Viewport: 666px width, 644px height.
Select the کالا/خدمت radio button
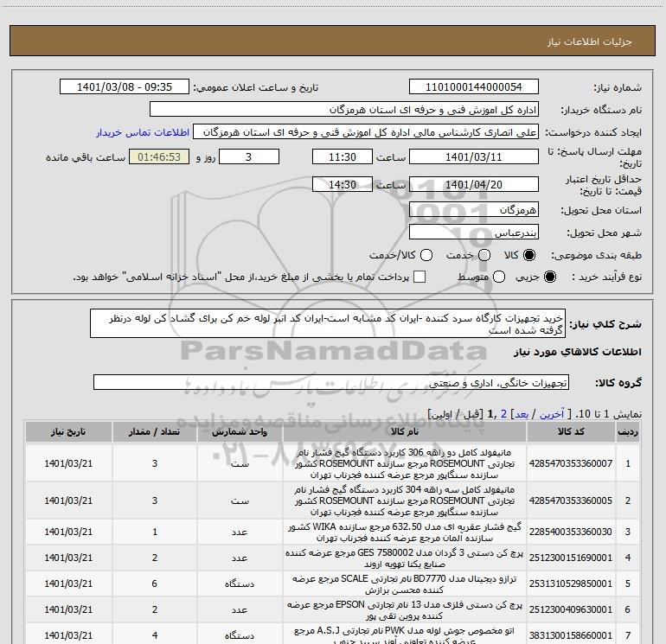click(x=426, y=255)
